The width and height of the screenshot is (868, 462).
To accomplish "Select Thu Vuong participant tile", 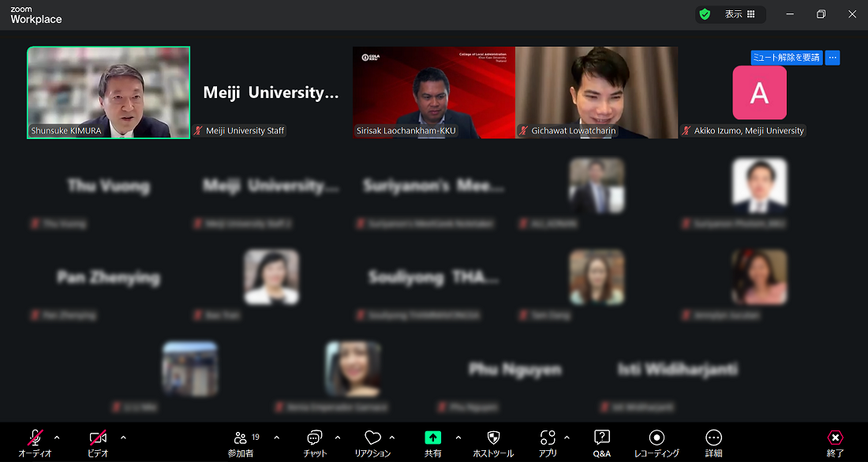I will click(109, 186).
